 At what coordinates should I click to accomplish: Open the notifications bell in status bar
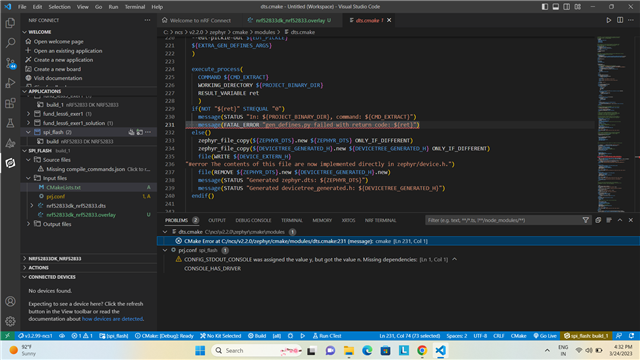[631, 336]
